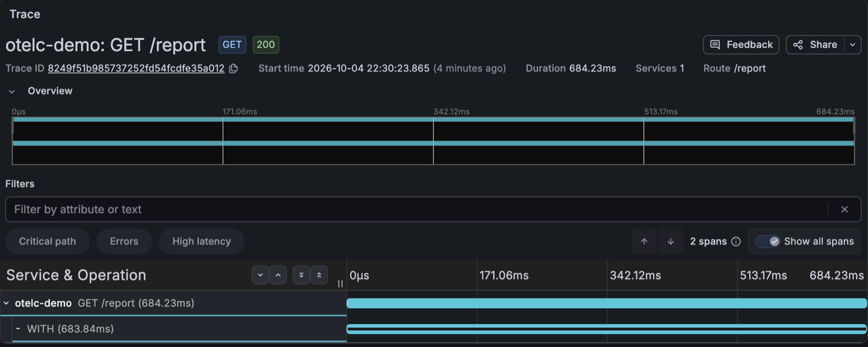Expand all spans with double chevron
868x347 pixels.
click(x=301, y=275)
